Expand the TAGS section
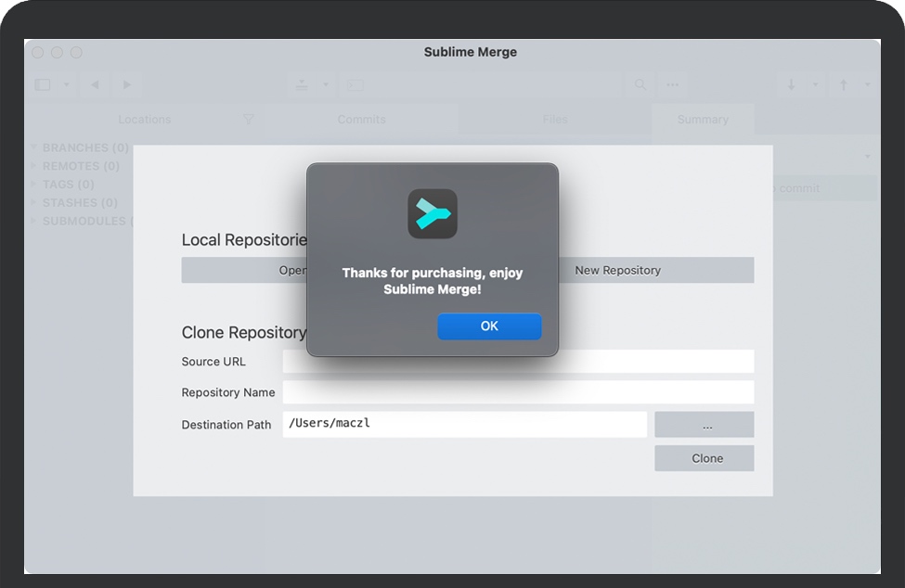Viewport: 905px width, 588px height. click(34, 185)
